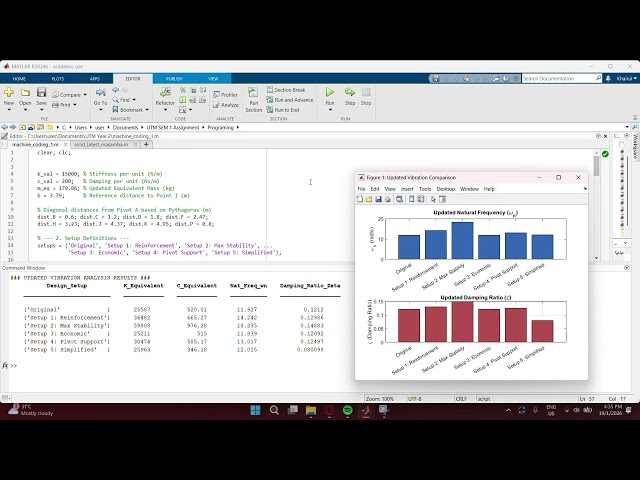Click the green code analyzer check indicator
Viewport: 640px width, 480px height.
tap(605, 154)
